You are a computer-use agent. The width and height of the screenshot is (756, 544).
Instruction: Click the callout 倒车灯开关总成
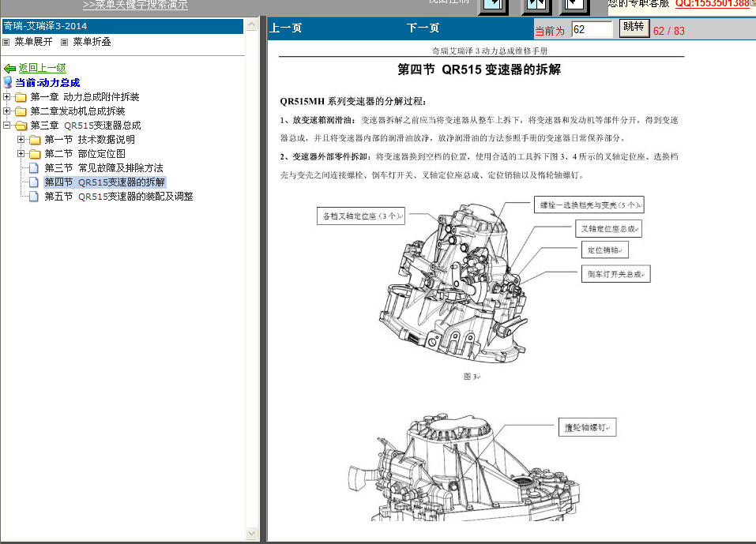(x=616, y=274)
